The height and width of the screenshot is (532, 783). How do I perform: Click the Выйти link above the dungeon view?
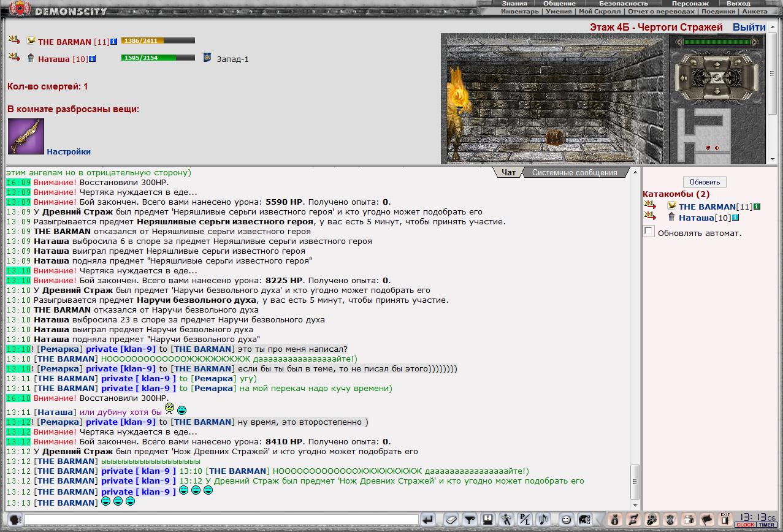749,28
